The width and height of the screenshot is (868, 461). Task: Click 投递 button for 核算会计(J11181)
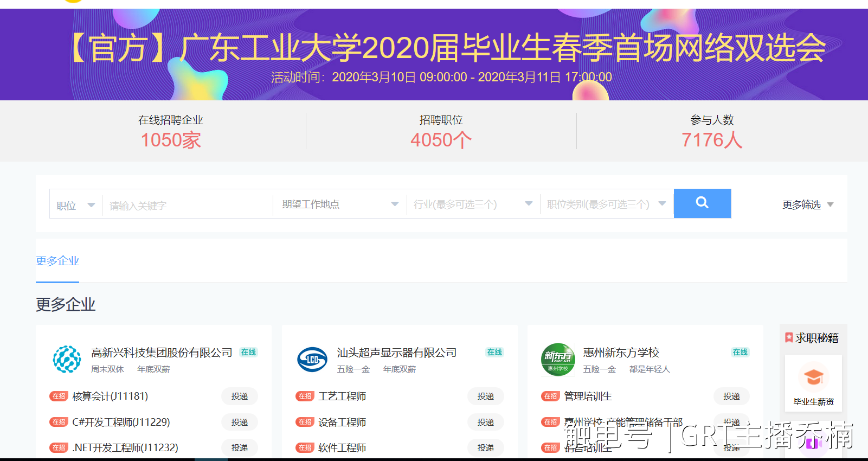pos(239,396)
